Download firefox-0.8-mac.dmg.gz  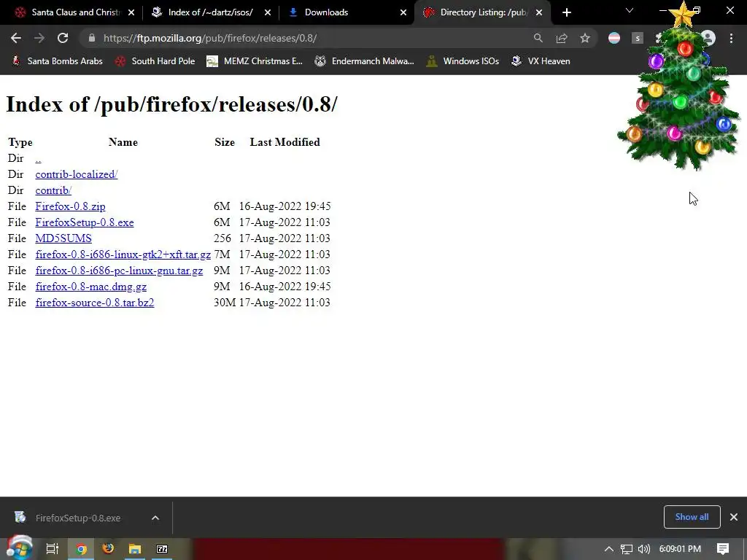(x=91, y=287)
